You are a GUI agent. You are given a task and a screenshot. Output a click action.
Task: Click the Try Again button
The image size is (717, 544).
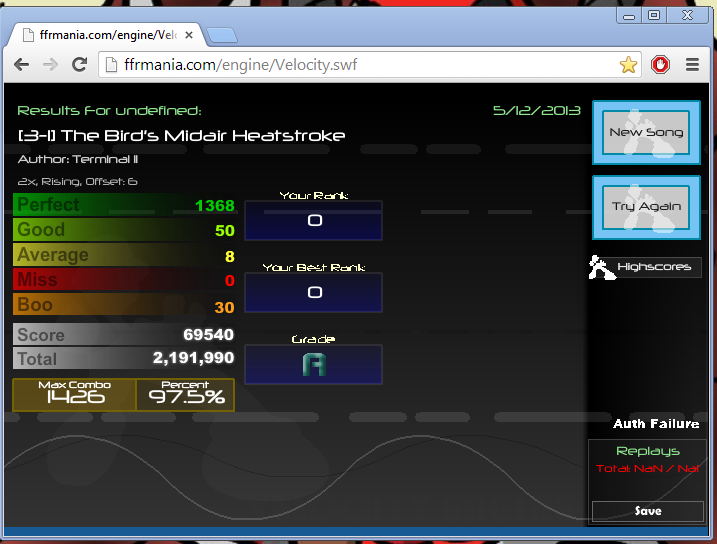pos(646,207)
